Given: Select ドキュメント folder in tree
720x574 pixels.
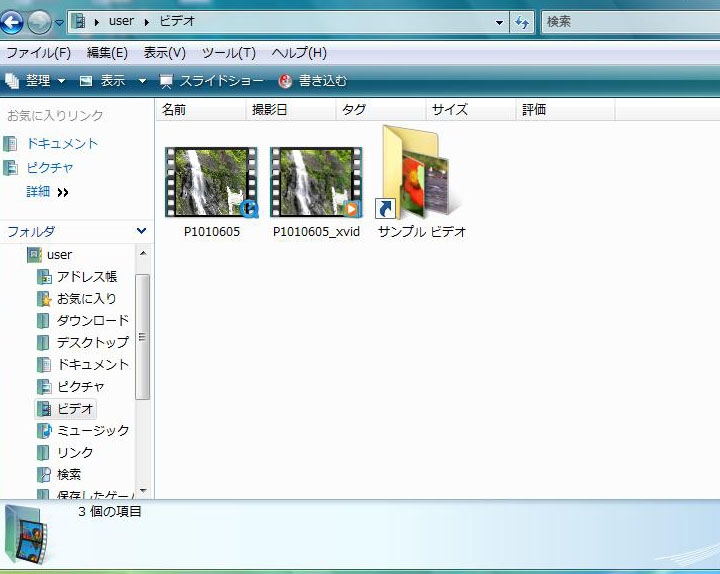Looking at the screenshot, I should [x=93, y=364].
